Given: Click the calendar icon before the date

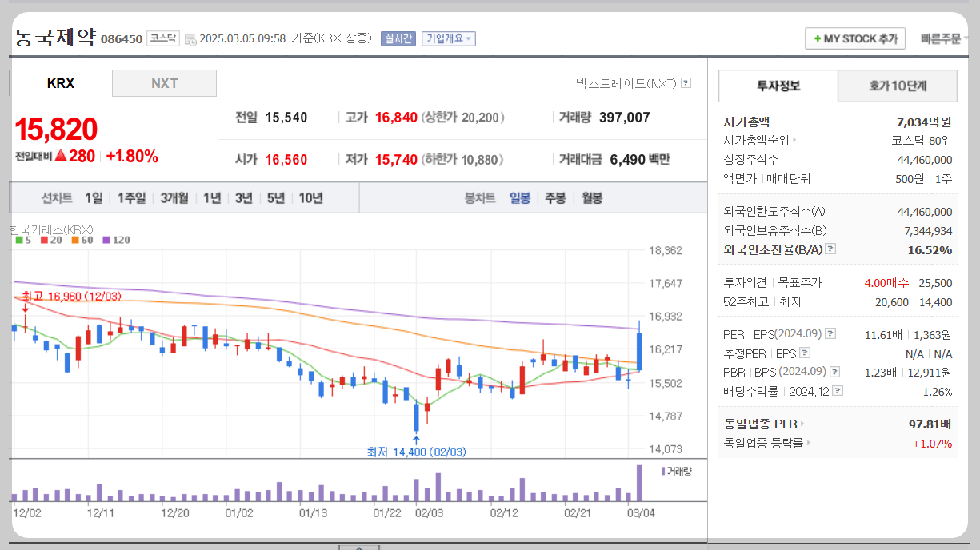Looking at the screenshot, I should (x=190, y=39).
